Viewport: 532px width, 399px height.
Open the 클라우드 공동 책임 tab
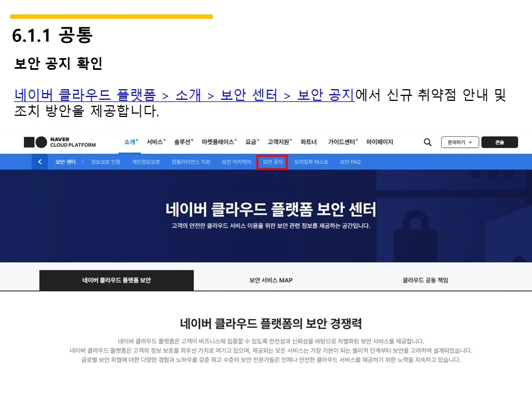(x=426, y=280)
